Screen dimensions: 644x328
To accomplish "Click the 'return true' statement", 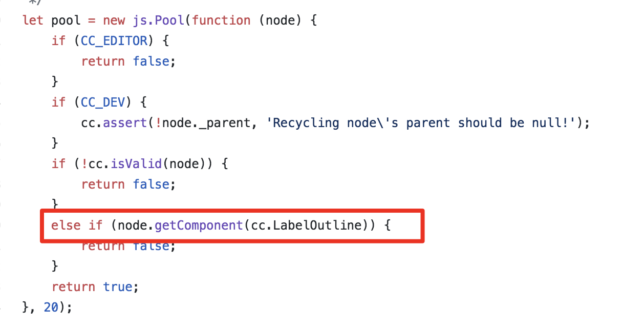I will point(95,286).
